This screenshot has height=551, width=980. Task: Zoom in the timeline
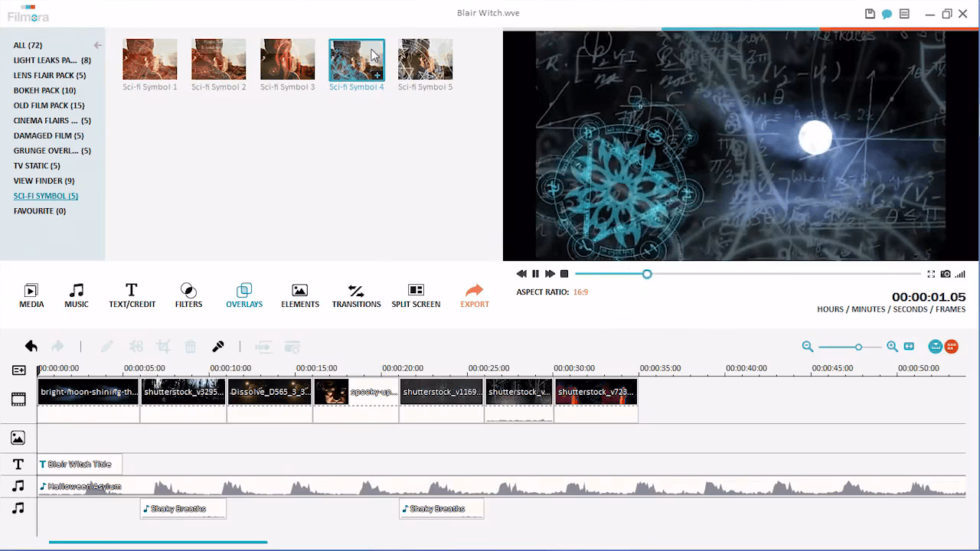point(892,347)
